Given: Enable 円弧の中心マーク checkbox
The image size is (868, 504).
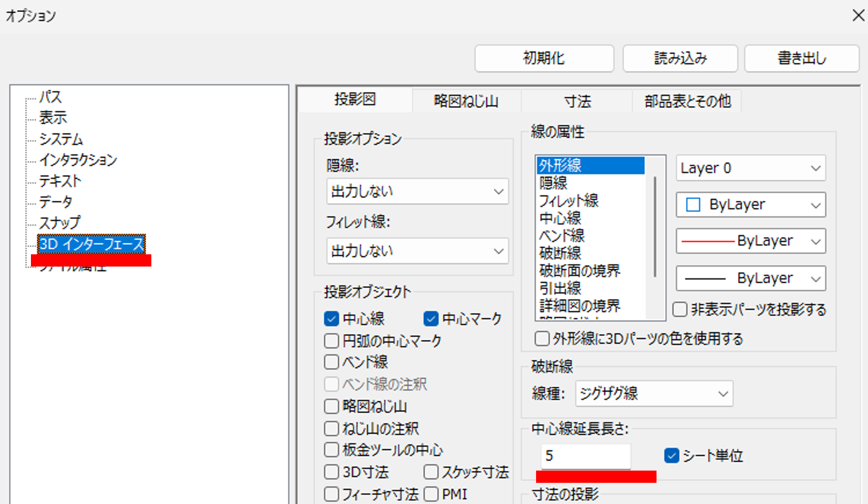Looking at the screenshot, I should tap(331, 340).
